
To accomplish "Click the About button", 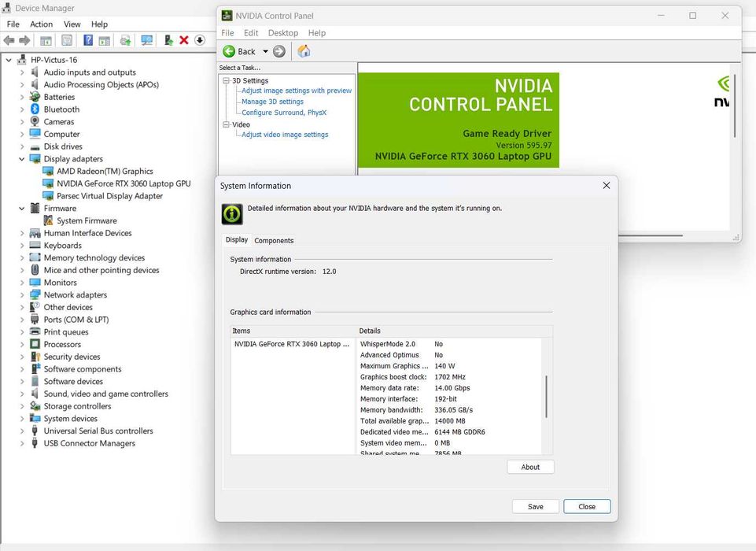I will point(530,467).
